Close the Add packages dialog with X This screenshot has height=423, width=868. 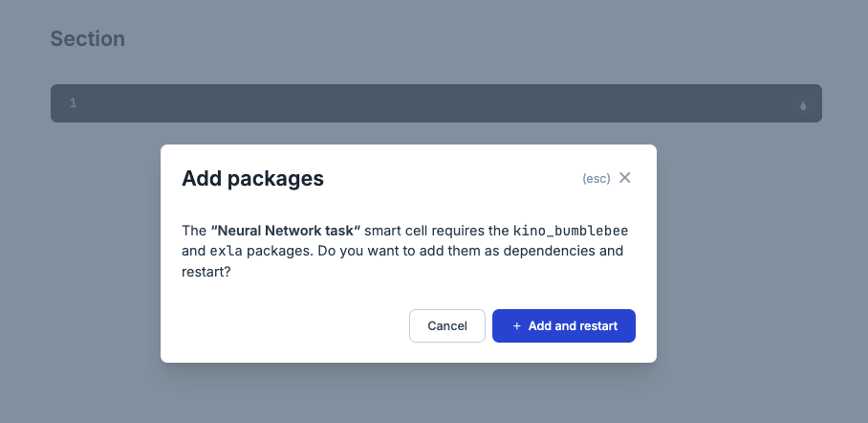coord(625,178)
